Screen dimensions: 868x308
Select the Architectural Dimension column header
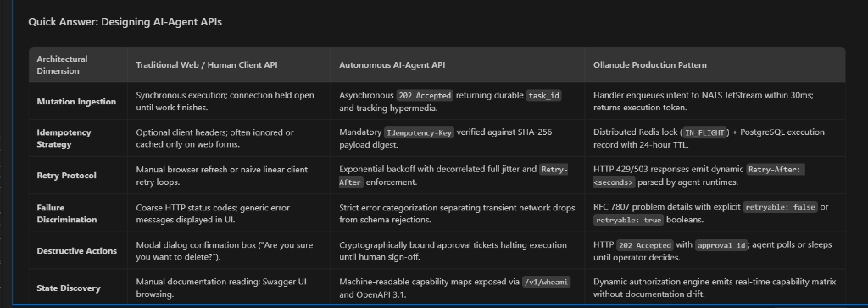coord(62,64)
